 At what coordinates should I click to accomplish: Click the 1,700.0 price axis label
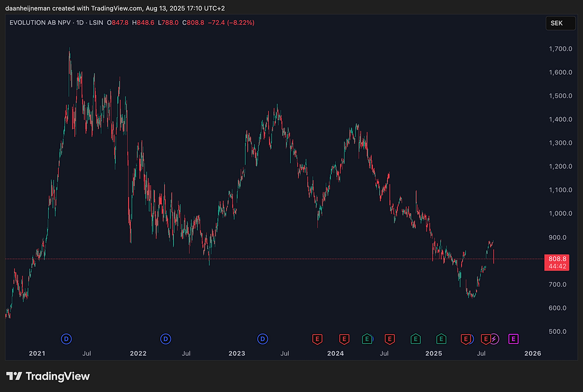560,49
